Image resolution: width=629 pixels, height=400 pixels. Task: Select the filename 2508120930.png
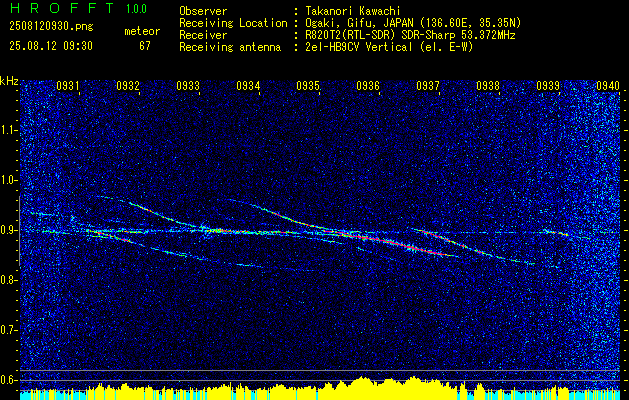pyautogui.click(x=51, y=27)
